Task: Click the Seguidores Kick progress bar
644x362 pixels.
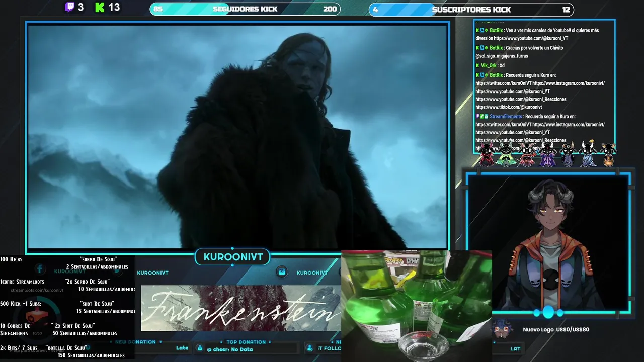Action: pos(245,9)
